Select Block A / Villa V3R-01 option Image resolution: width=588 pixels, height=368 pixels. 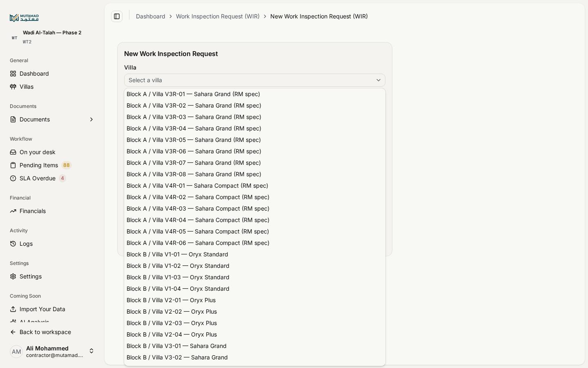[255, 94]
